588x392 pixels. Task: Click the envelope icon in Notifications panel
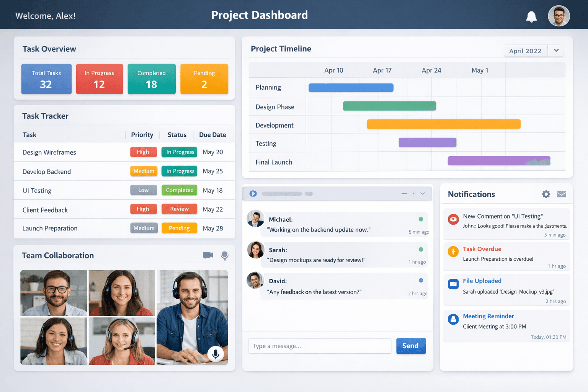click(x=562, y=194)
